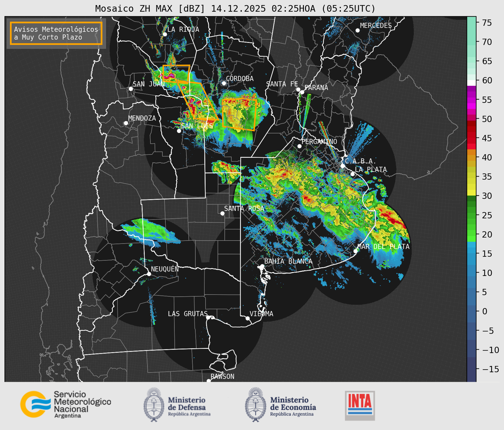Click the SANTA FE city label
Viewport: 504px width, 430px height.
(282, 84)
